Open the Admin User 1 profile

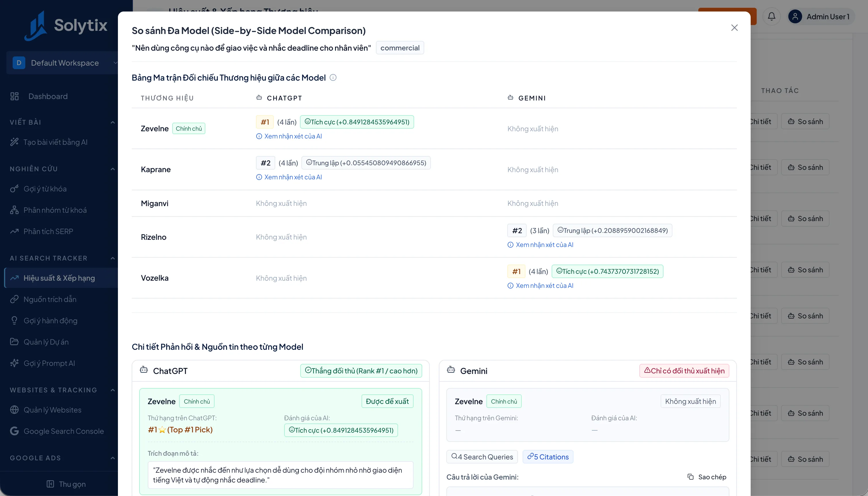click(x=821, y=17)
